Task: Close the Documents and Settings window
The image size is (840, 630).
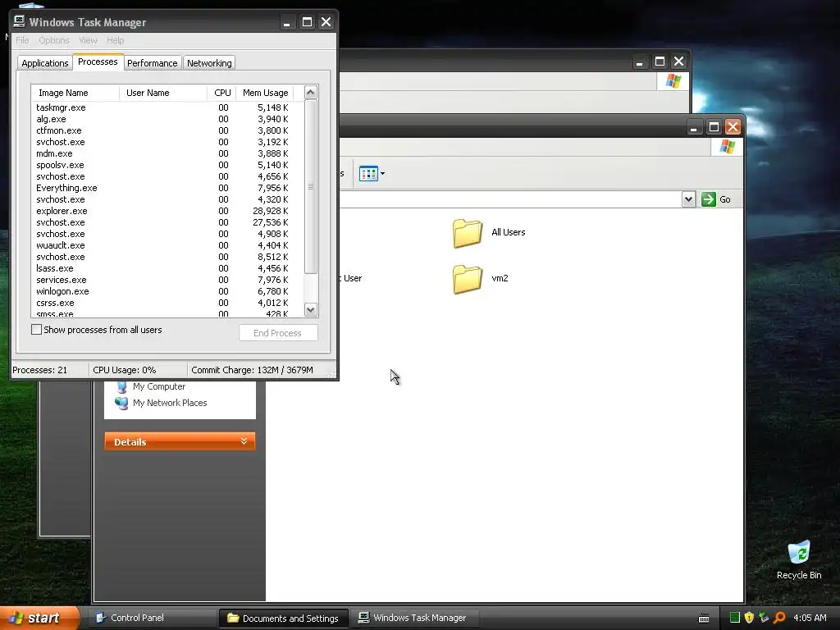Action: point(733,127)
